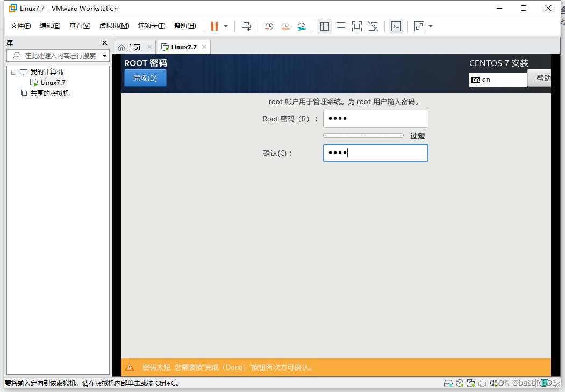This screenshot has height=392, width=565.
Task: Pause the virtual machine
Action: click(x=214, y=26)
